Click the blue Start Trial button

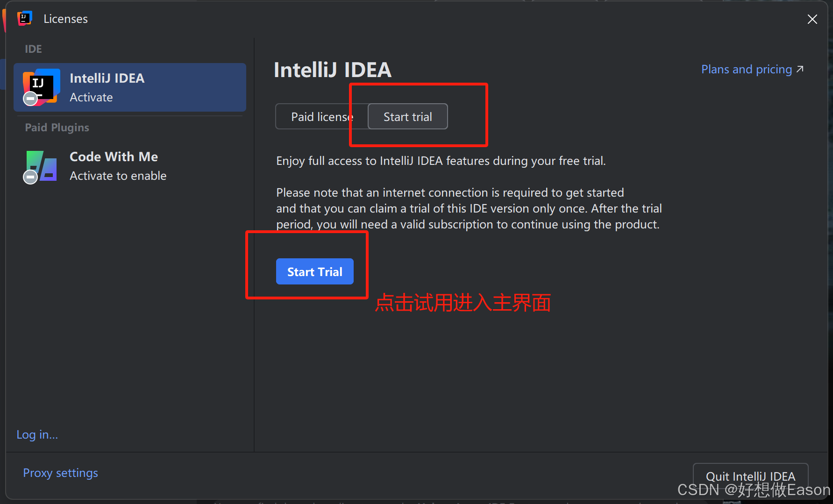pyautogui.click(x=314, y=271)
